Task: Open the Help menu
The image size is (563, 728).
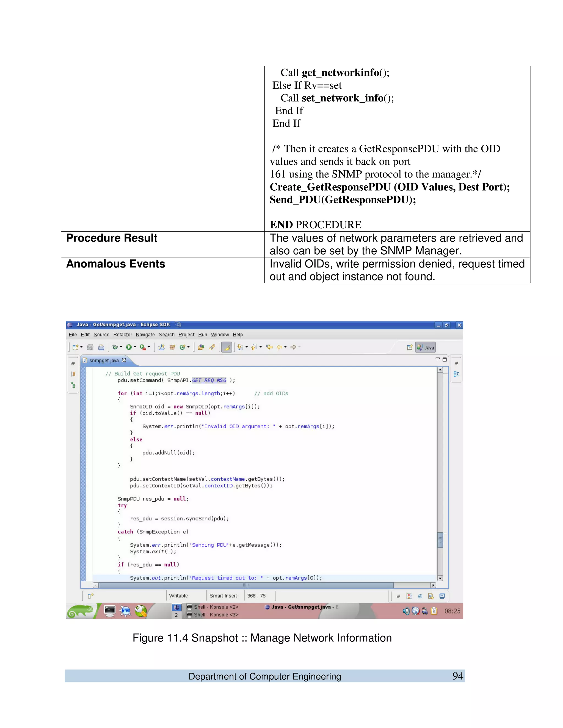Action: [238, 335]
